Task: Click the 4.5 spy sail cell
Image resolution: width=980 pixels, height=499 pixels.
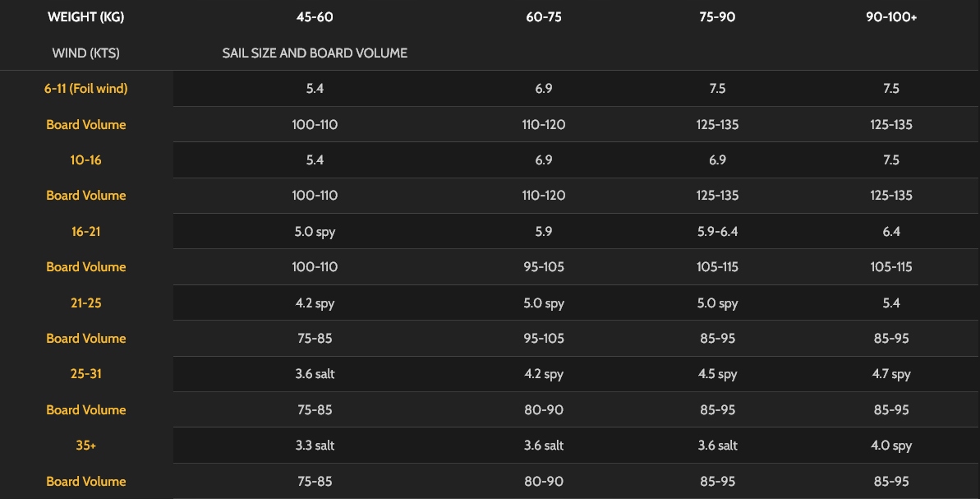Action: 717,374
